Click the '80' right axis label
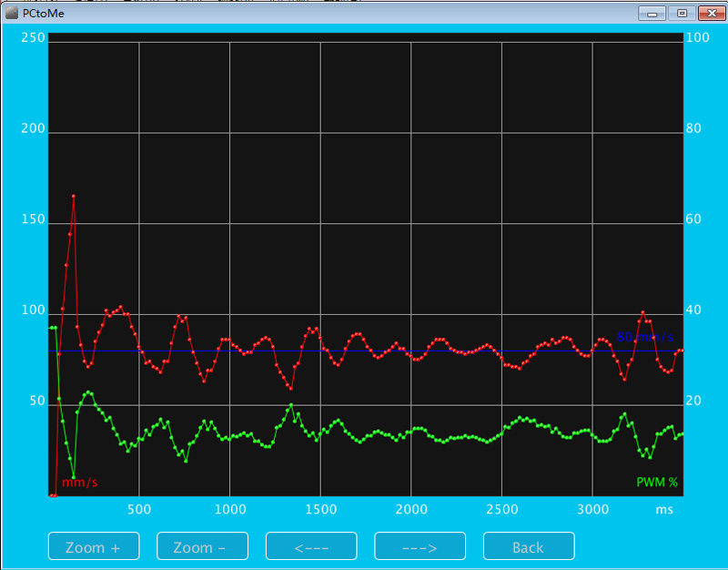Viewport: 728px width, 570px height. point(693,128)
